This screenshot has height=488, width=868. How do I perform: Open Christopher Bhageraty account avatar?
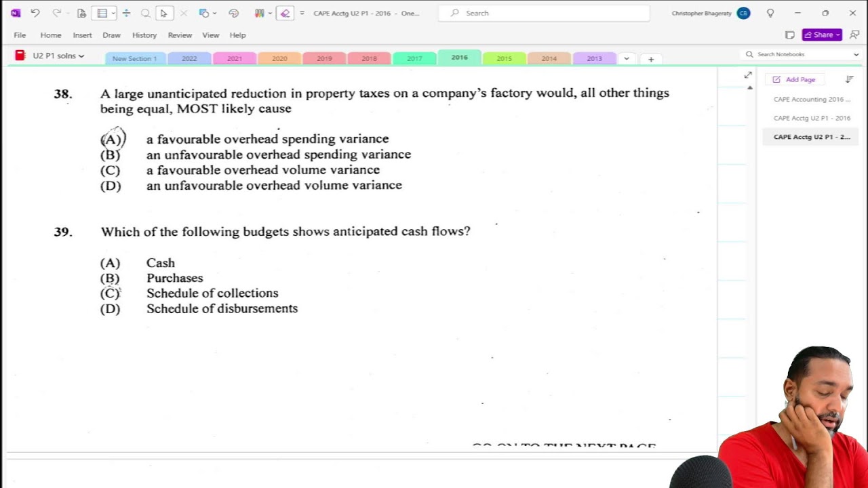pos(743,13)
